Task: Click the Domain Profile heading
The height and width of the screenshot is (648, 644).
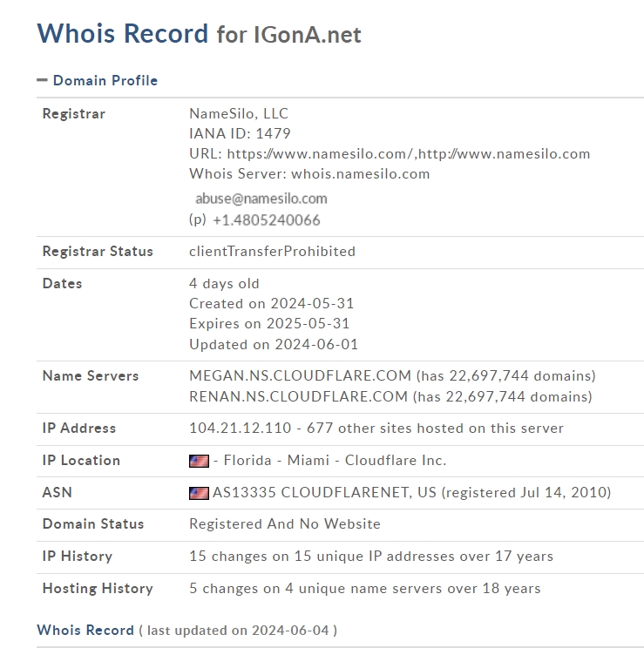Action: click(x=105, y=80)
